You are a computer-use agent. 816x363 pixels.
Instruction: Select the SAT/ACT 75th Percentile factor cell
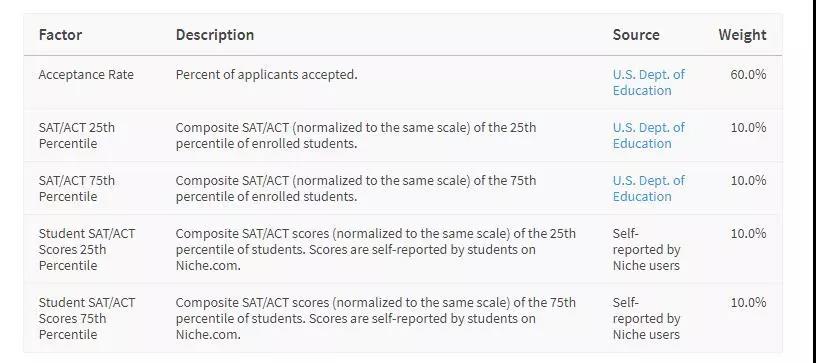[76, 188]
